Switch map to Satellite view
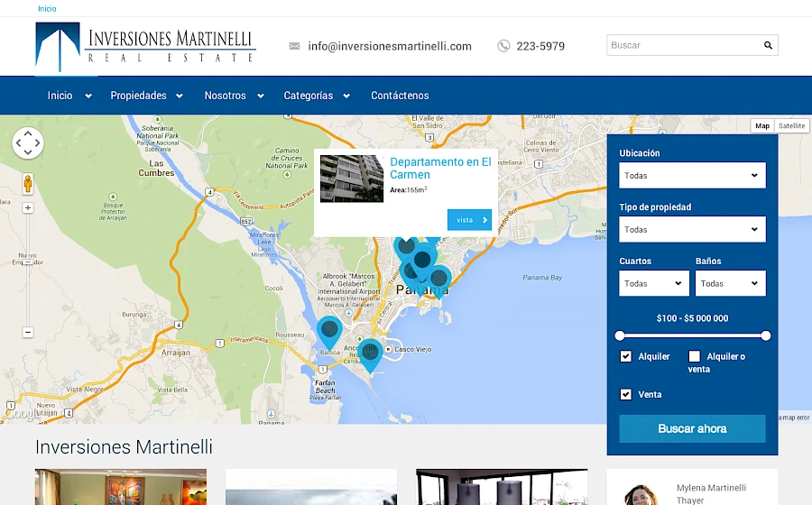This screenshot has width=812, height=505. (x=791, y=125)
